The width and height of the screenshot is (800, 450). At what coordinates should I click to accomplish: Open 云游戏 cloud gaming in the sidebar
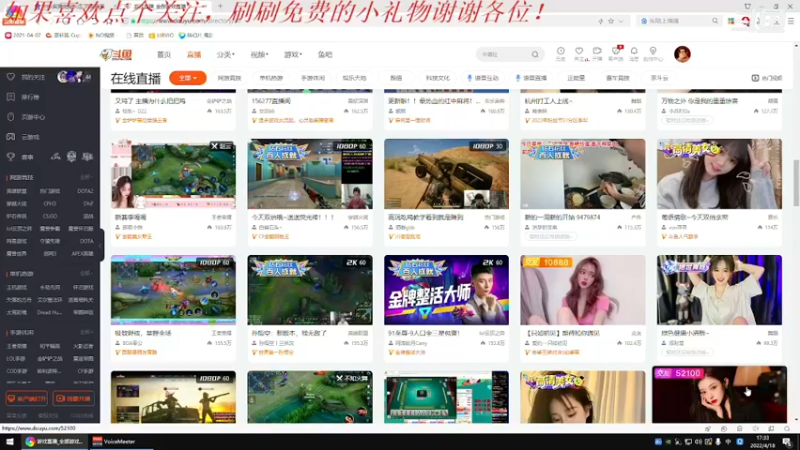(x=30, y=137)
